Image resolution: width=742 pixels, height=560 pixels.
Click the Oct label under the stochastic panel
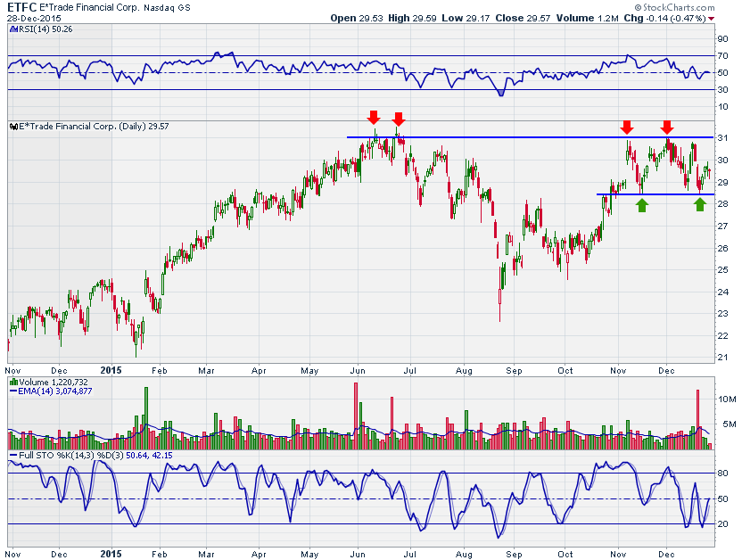(565, 555)
